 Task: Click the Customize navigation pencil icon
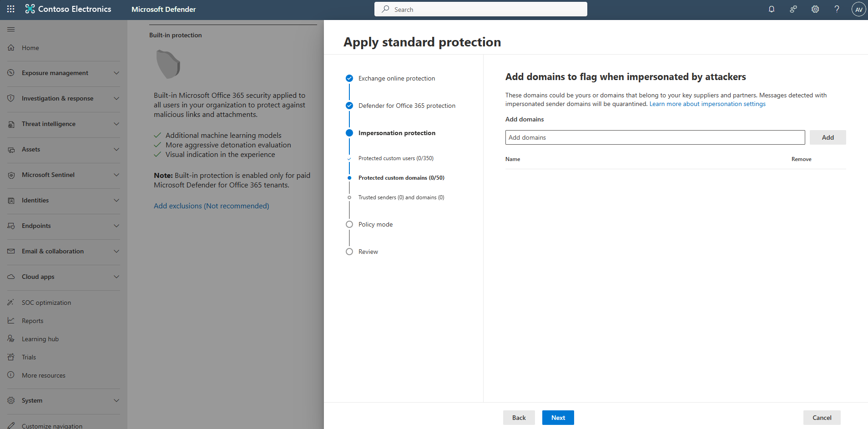(x=11, y=426)
